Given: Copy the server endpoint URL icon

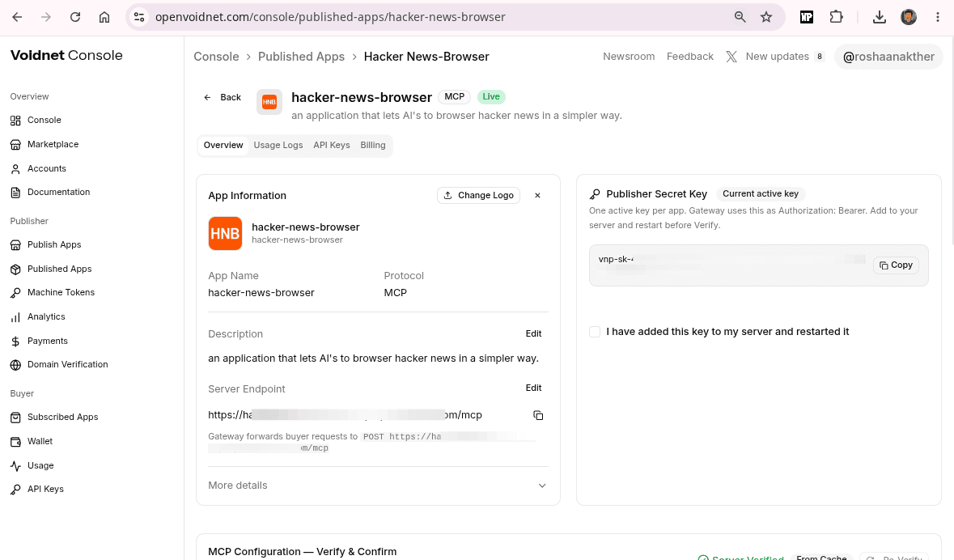Looking at the screenshot, I should pyautogui.click(x=538, y=415).
